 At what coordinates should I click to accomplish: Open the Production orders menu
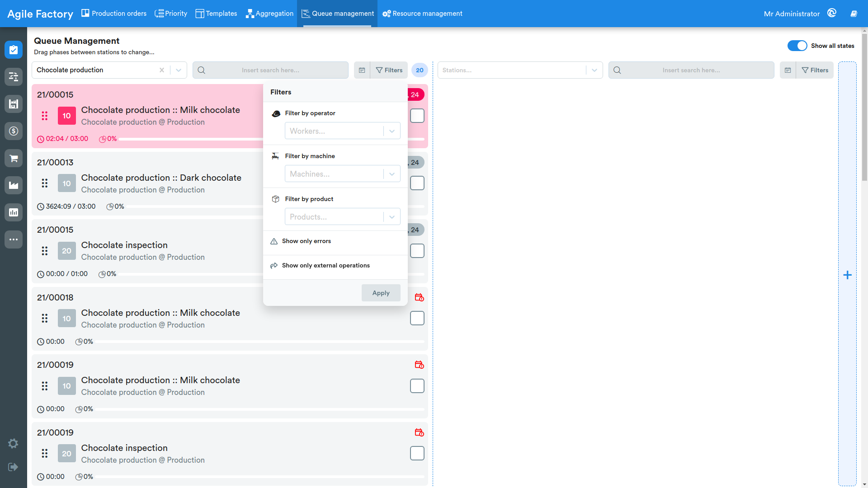[x=114, y=14]
